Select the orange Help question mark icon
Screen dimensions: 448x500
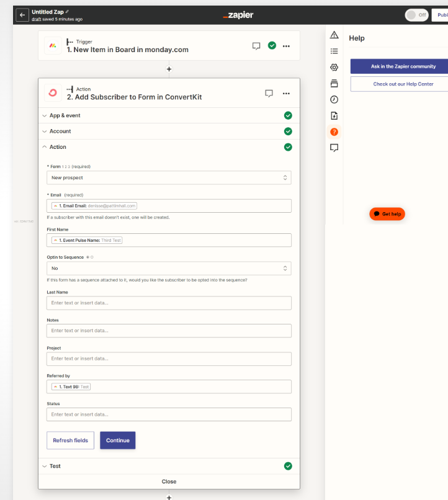pos(334,132)
